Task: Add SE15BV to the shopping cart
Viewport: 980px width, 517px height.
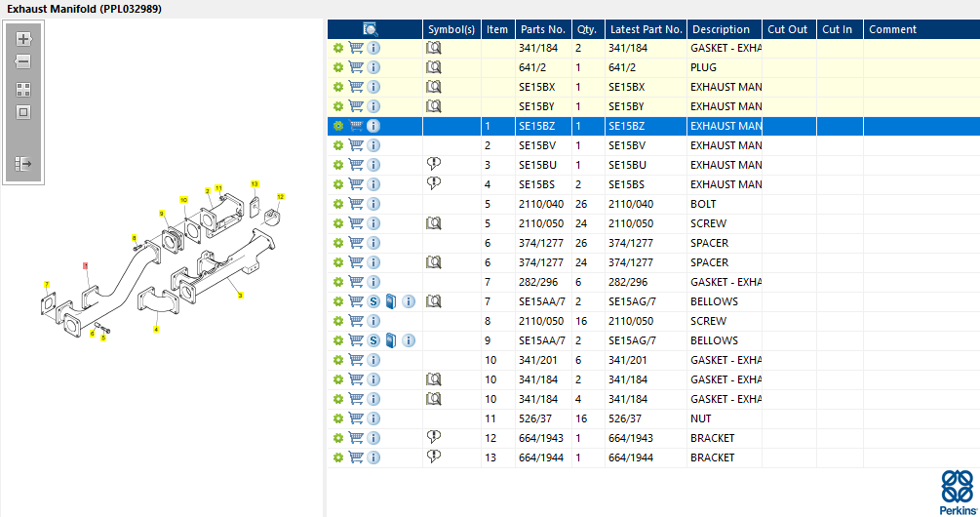Action: pyautogui.click(x=356, y=145)
